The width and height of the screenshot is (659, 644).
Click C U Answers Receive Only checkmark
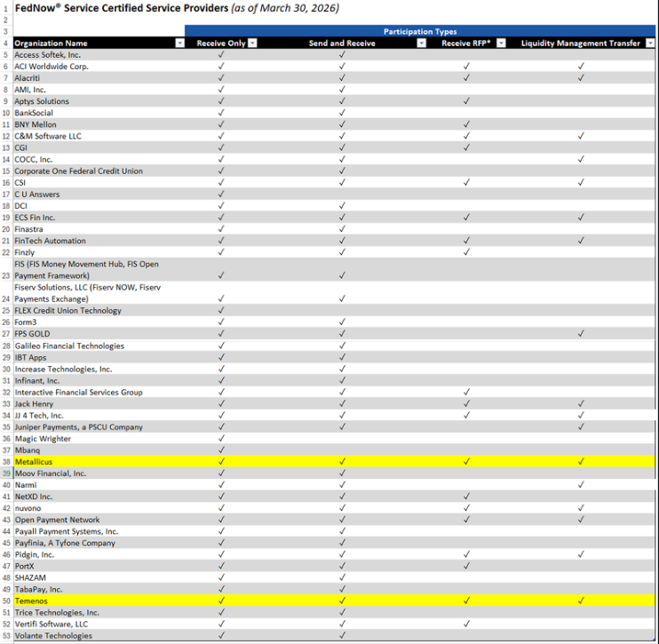[x=221, y=195]
